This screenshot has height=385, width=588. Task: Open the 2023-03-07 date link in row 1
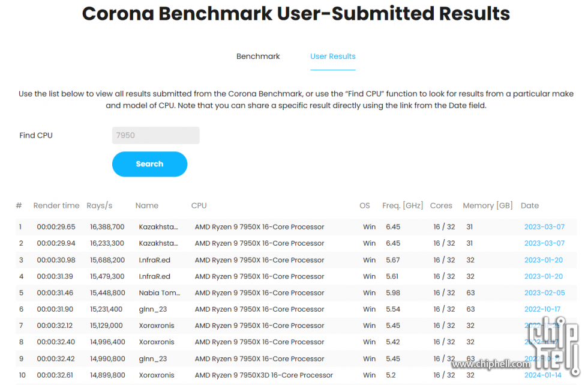point(544,227)
